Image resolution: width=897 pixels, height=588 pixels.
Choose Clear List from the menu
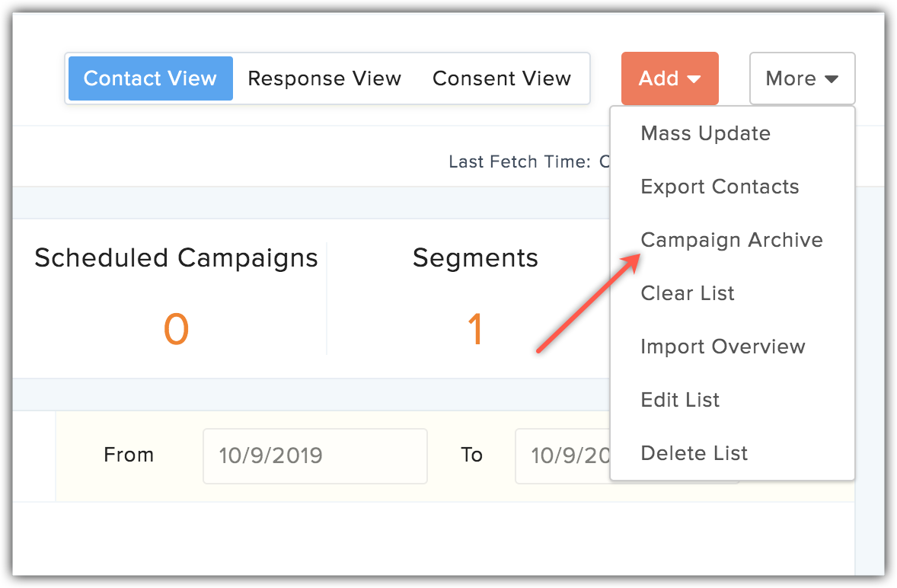687,293
